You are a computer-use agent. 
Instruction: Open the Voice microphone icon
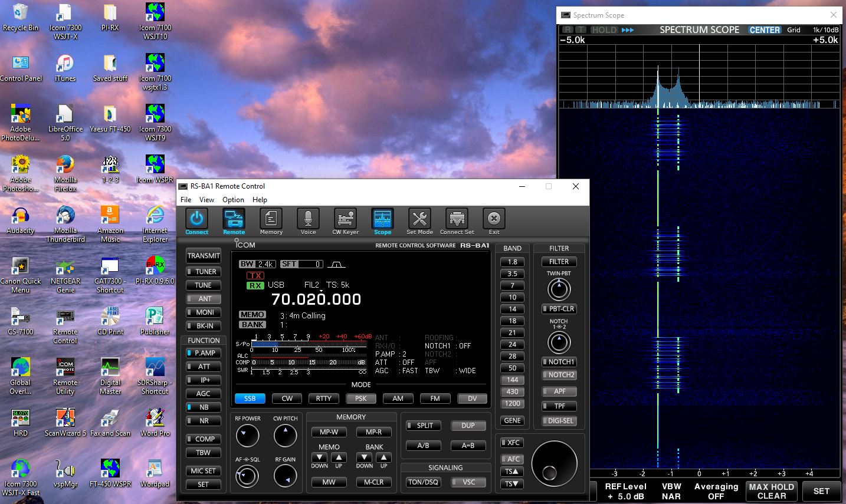[x=308, y=219]
